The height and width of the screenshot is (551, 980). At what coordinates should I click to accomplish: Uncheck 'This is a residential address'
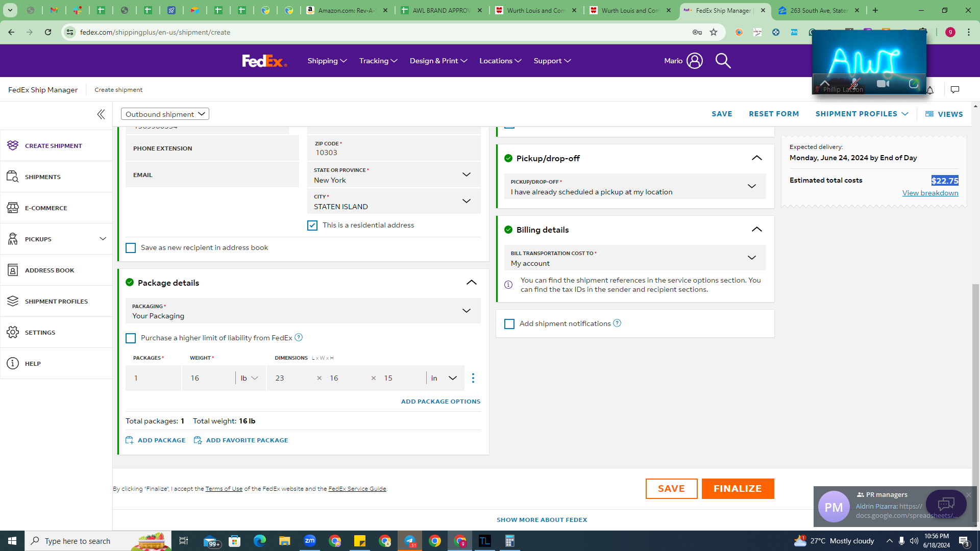(x=312, y=226)
